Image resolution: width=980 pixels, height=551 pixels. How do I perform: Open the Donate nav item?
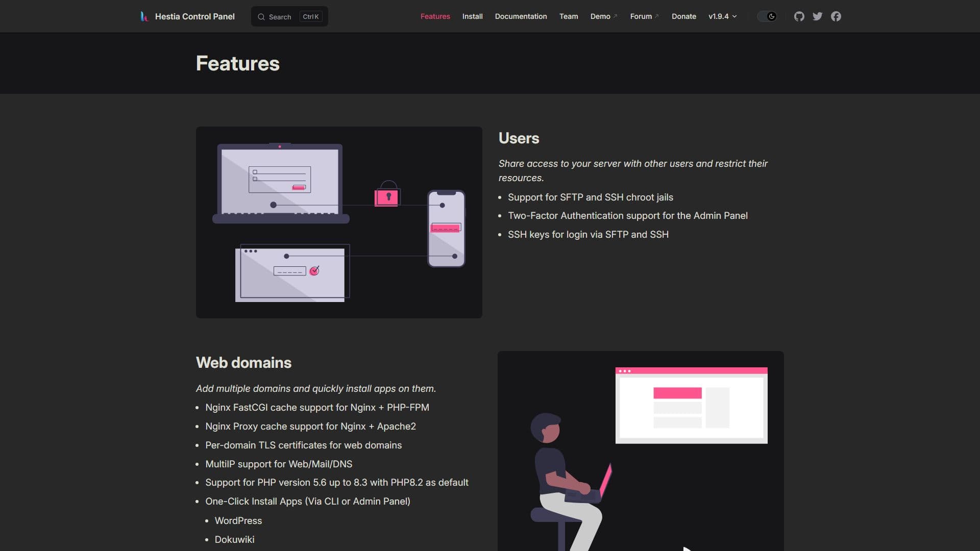(x=683, y=16)
